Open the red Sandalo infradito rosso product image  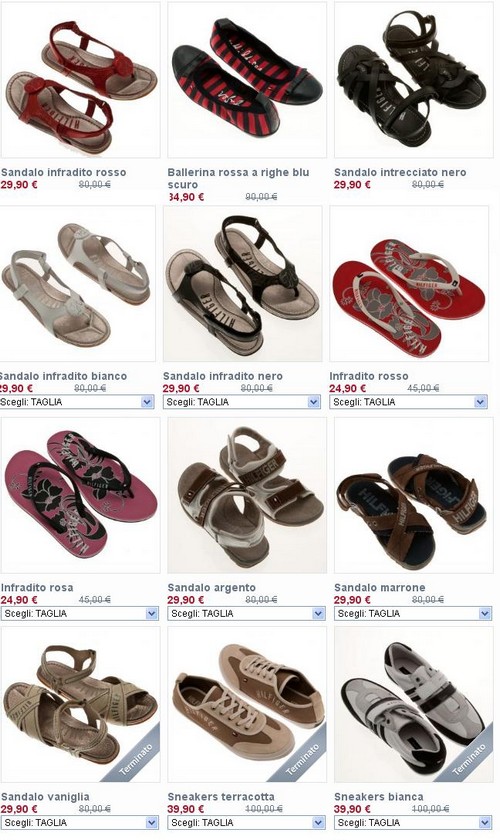80,80
